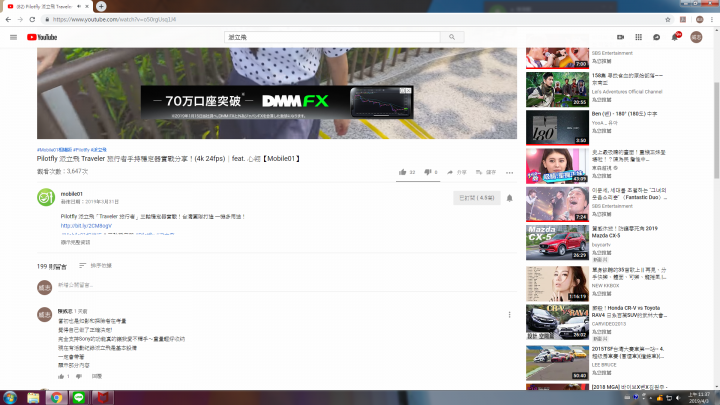The image size is (720, 405).
Task: Click the page's vertical scrollbar thumb
Action: click(716, 130)
